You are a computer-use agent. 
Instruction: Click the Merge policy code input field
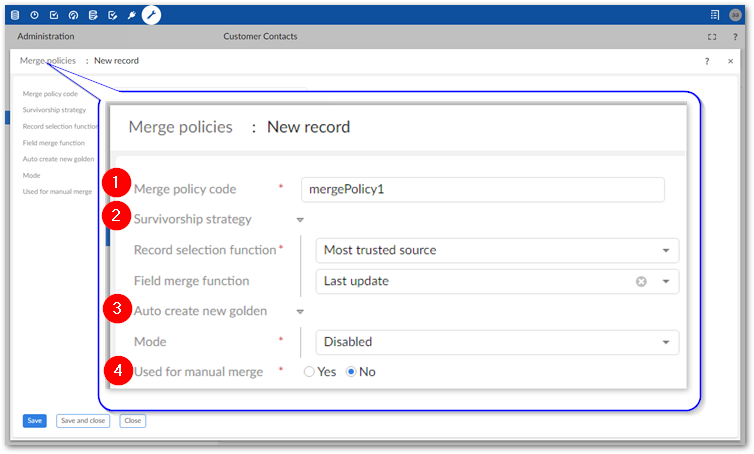[x=483, y=189]
